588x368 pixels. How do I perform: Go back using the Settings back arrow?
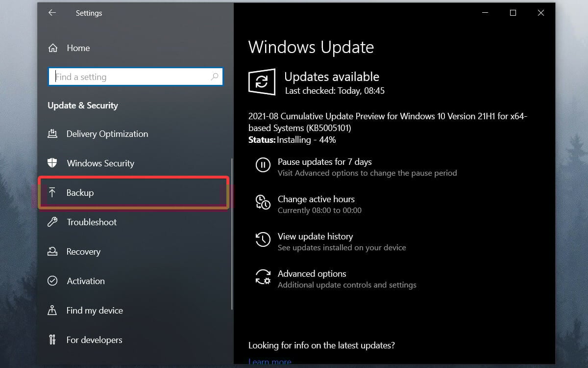click(52, 13)
